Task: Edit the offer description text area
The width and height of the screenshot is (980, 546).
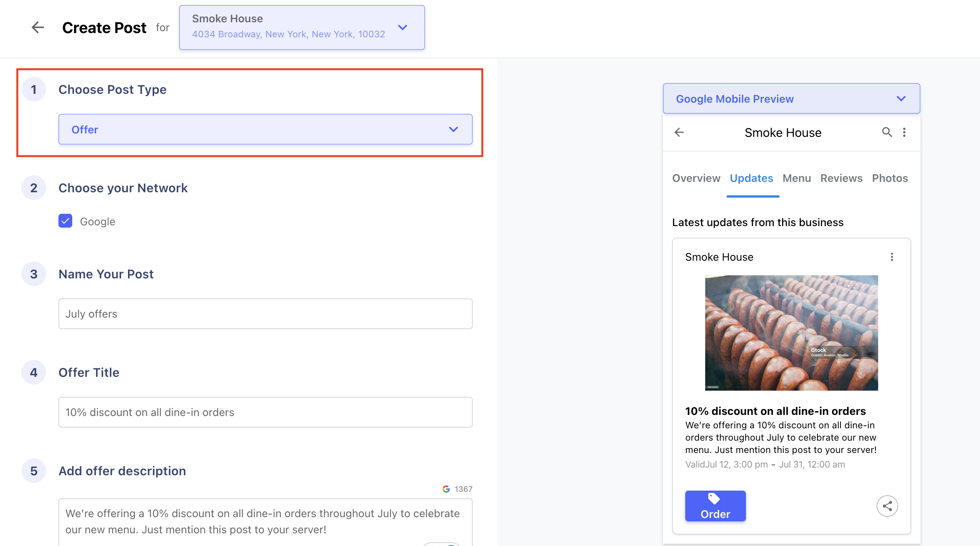Action: (265, 522)
